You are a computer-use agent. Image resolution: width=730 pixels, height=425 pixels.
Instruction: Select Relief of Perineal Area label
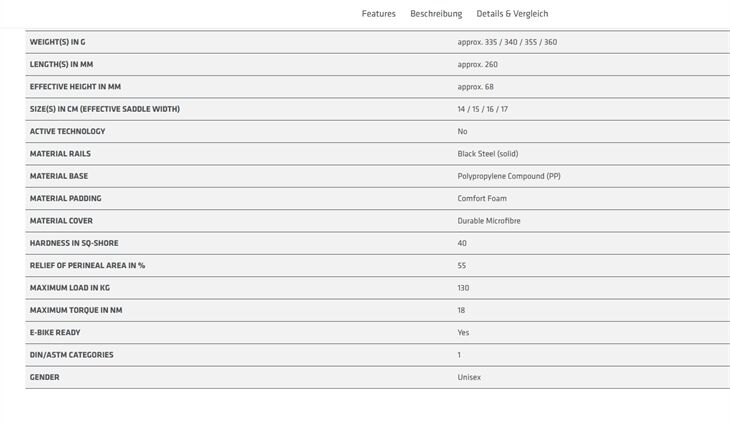(87, 265)
